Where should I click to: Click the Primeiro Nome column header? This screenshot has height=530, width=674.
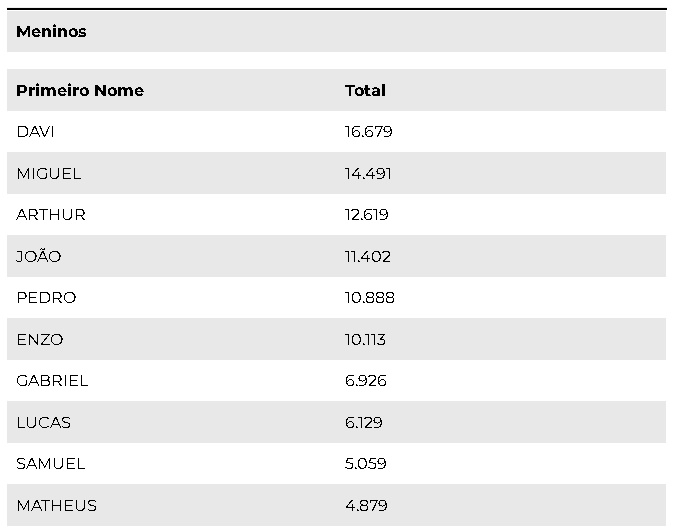80,90
